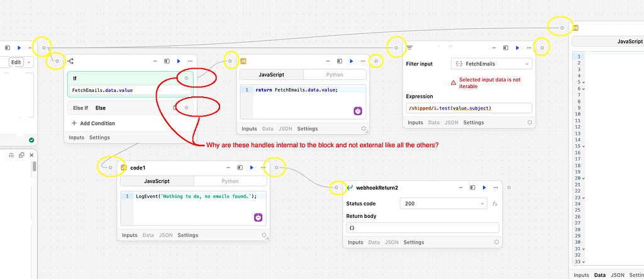Click the filter block funnel icon

point(409,48)
